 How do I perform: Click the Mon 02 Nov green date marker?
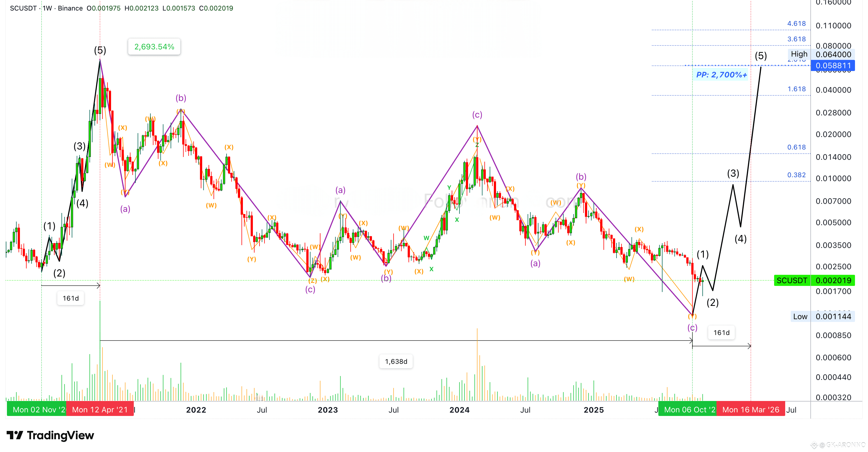click(x=37, y=410)
